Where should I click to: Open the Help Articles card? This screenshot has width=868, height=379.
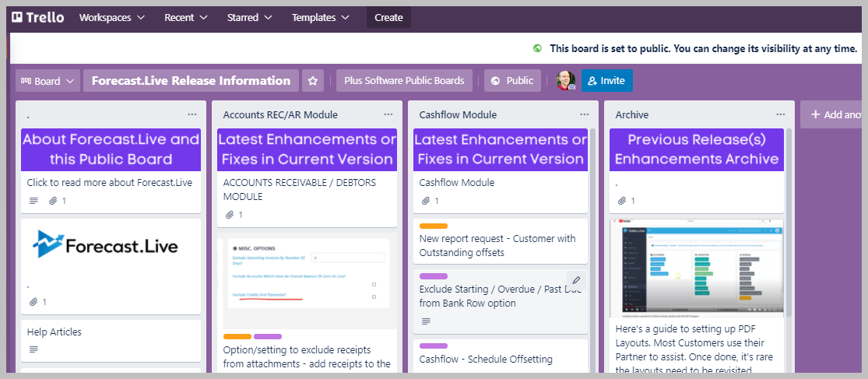click(x=111, y=339)
